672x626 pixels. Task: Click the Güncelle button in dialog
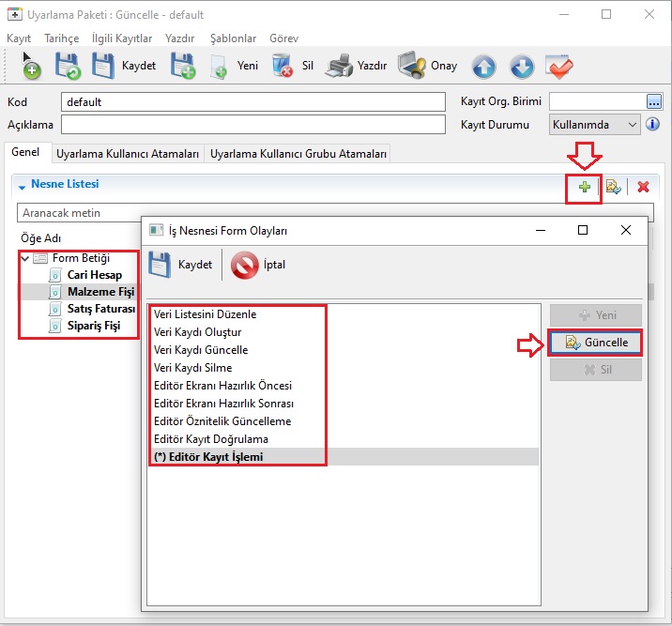(x=596, y=343)
